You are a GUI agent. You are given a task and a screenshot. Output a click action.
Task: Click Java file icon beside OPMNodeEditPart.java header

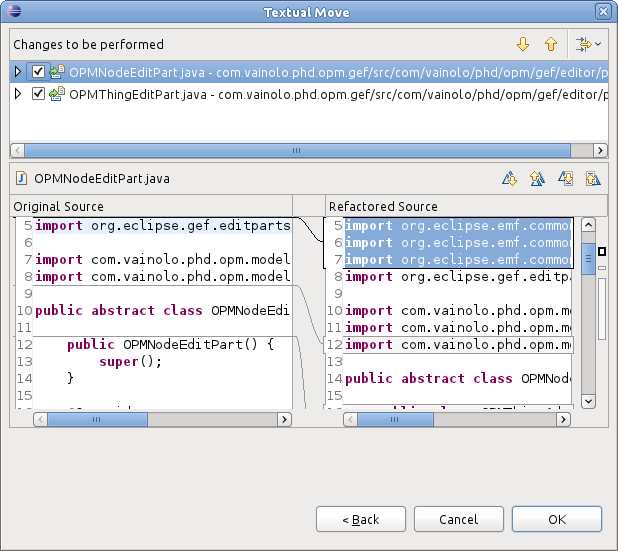21,178
